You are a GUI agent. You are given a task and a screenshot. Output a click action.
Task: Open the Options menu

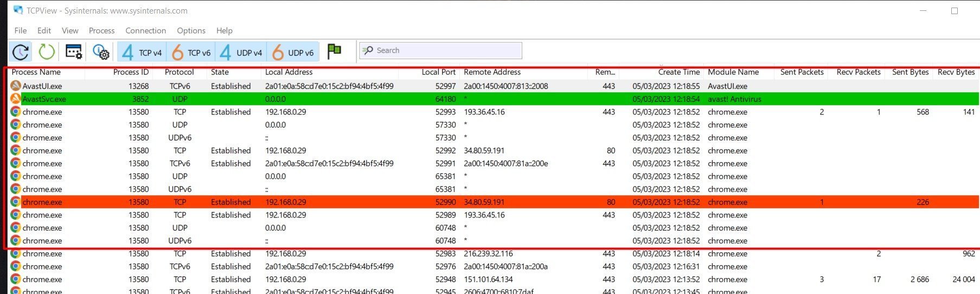pos(191,30)
